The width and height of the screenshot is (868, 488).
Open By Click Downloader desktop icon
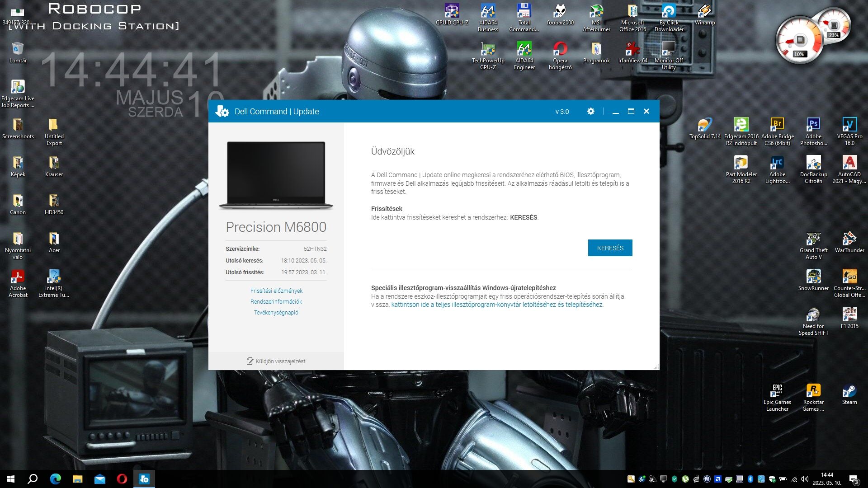(669, 18)
